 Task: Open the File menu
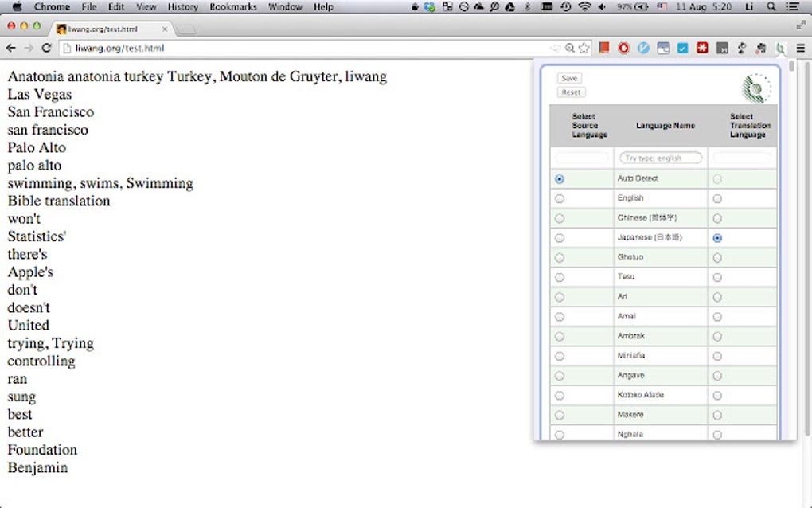89,6
